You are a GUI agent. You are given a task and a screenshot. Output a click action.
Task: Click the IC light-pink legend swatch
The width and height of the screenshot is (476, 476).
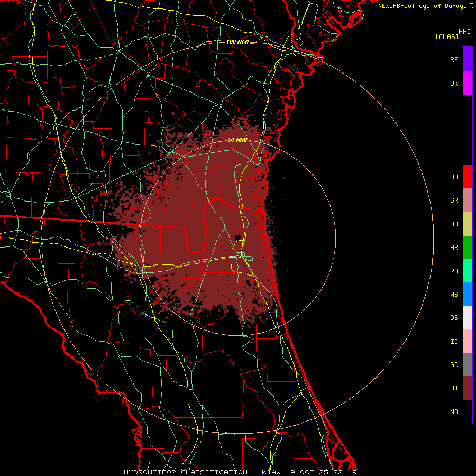coord(467,341)
